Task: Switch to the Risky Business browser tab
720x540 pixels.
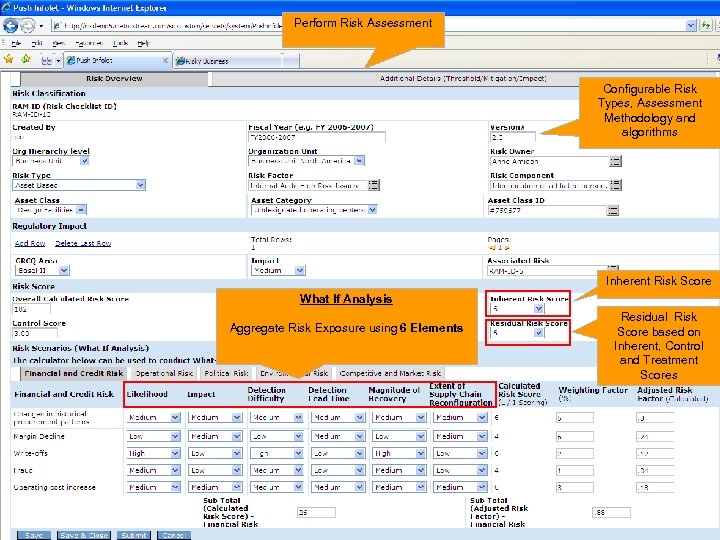Action: click(230, 61)
